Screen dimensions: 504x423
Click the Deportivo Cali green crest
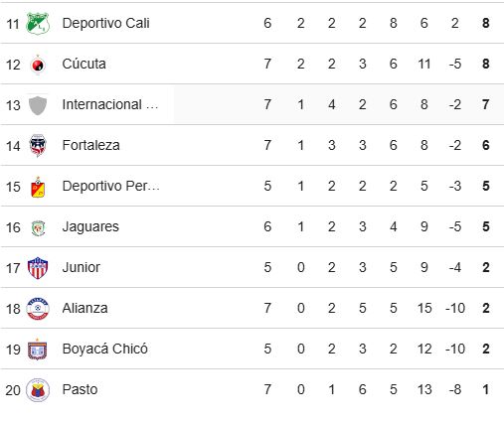tap(38, 23)
